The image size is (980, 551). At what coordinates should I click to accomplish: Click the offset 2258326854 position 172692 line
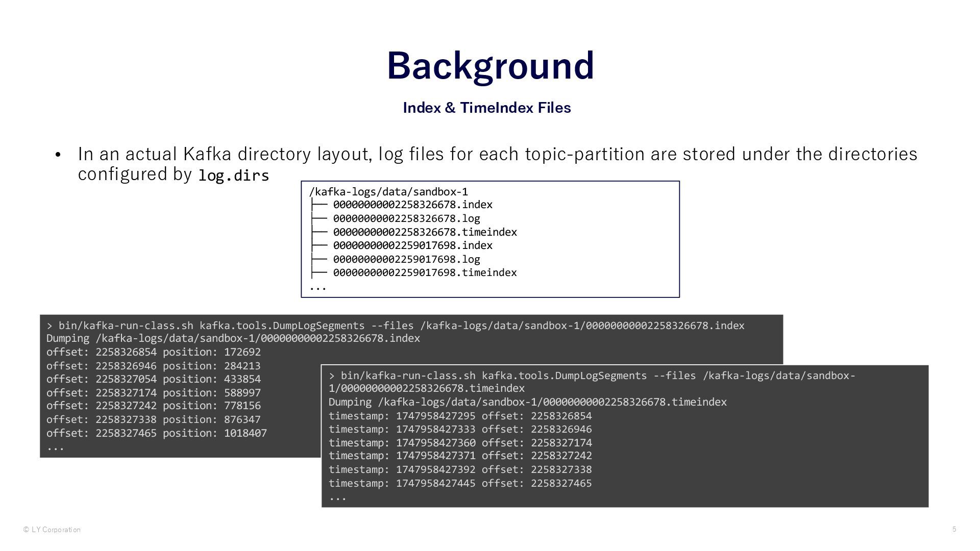pos(153,352)
